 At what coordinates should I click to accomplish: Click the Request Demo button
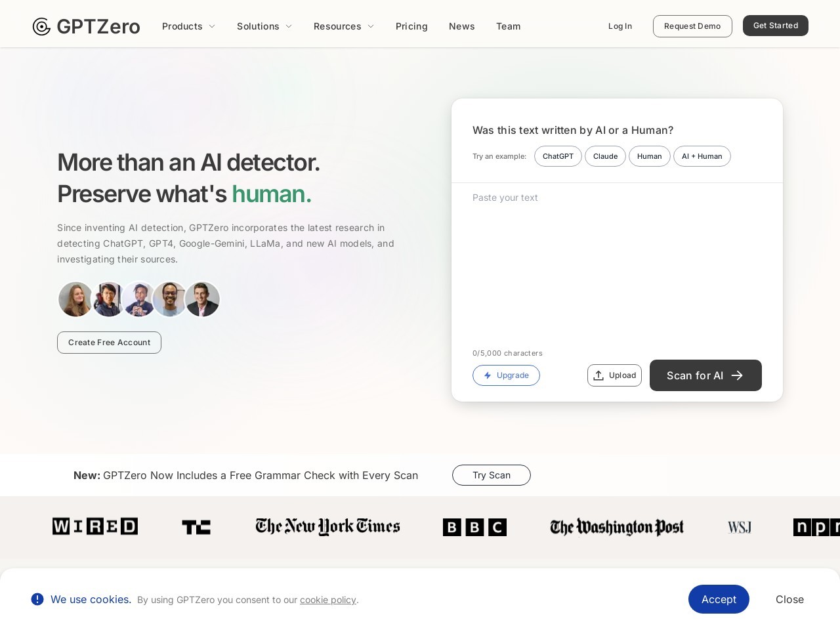[692, 26]
